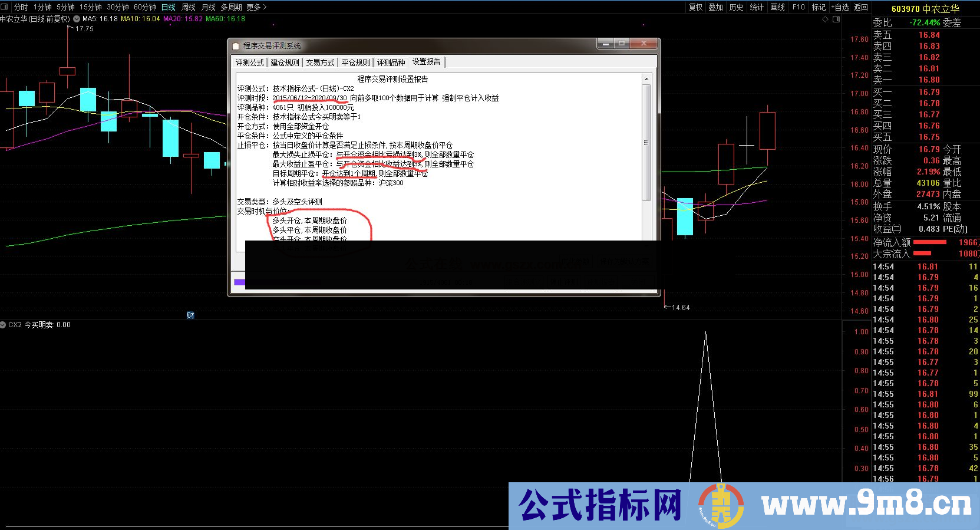
Task: Click the panel layout icon at top-left
Action: pos(5,7)
